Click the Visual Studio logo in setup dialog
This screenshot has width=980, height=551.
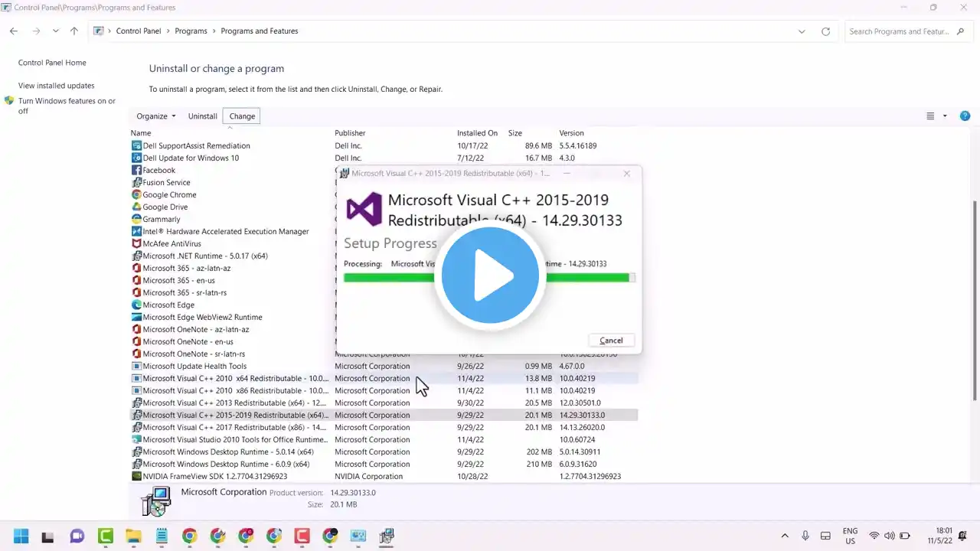coord(364,209)
